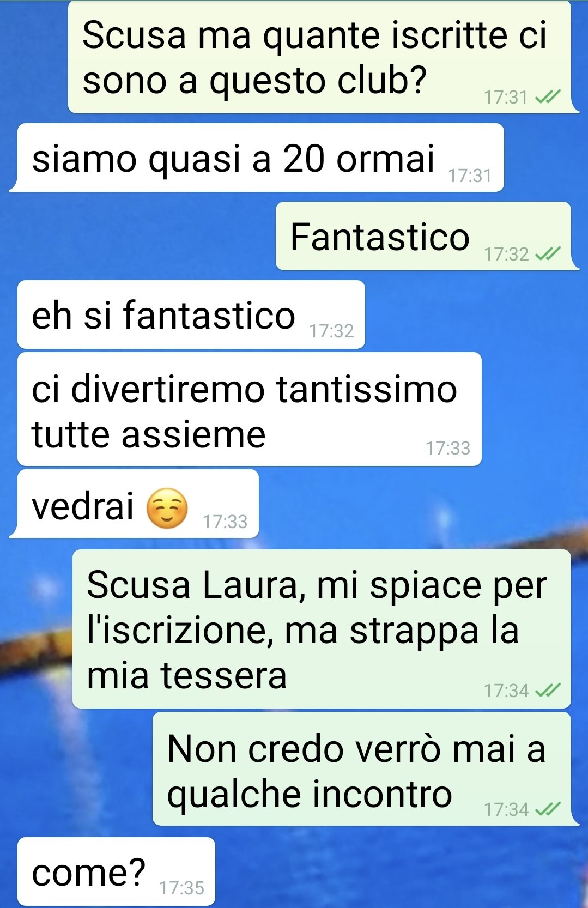Select the 'vedrai' message bubble

click(x=134, y=504)
